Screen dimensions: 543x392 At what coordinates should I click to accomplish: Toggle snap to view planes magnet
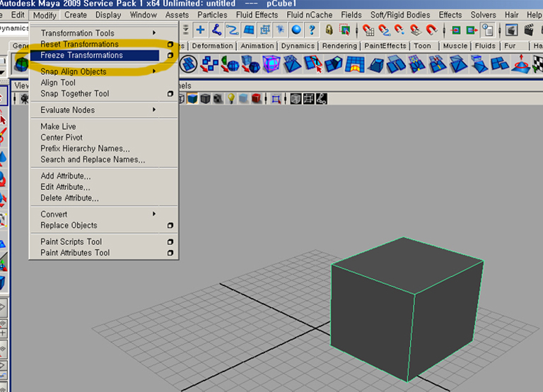pos(416,30)
